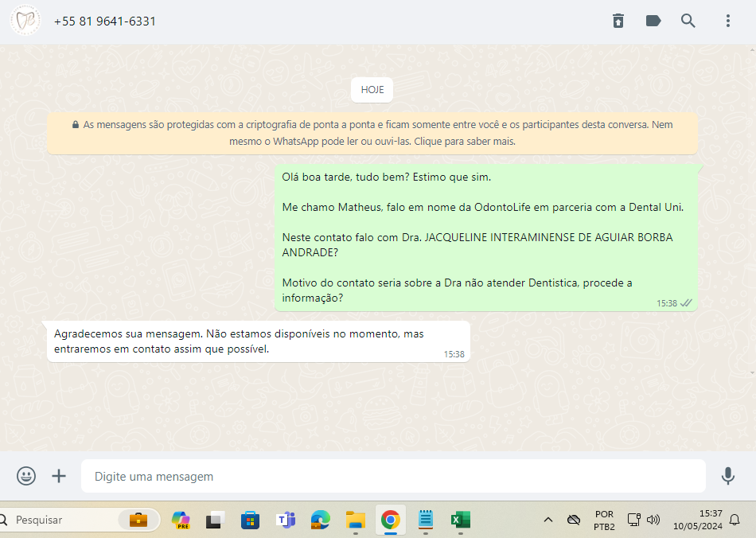Viewport: 756px width, 538px height.
Task: Search within the conversation
Action: coord(688,21)
